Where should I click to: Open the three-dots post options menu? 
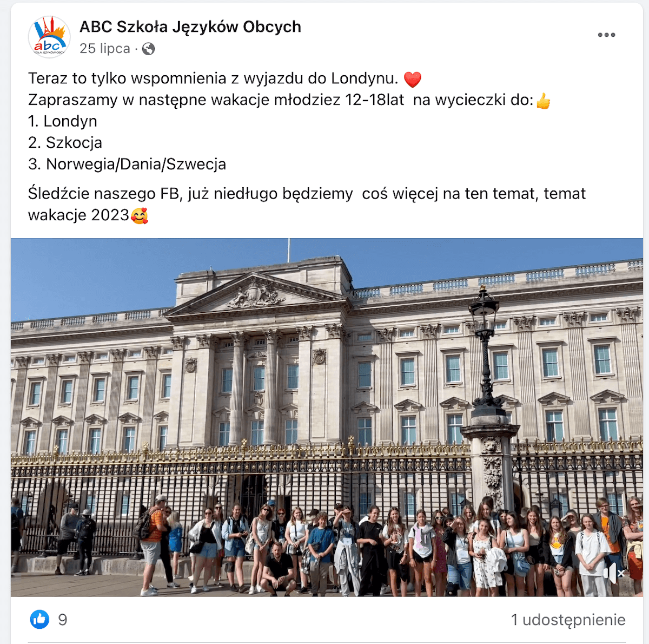coord(606,35)
